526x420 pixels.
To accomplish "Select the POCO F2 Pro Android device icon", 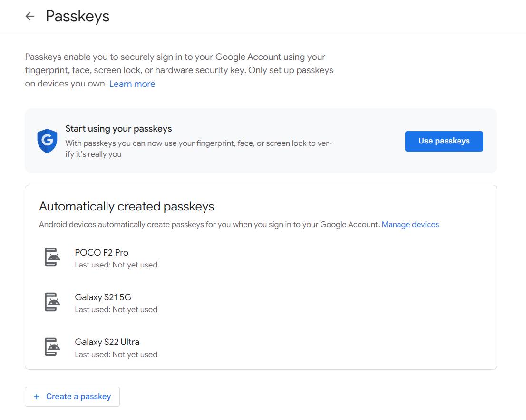I will click(52, 257).
